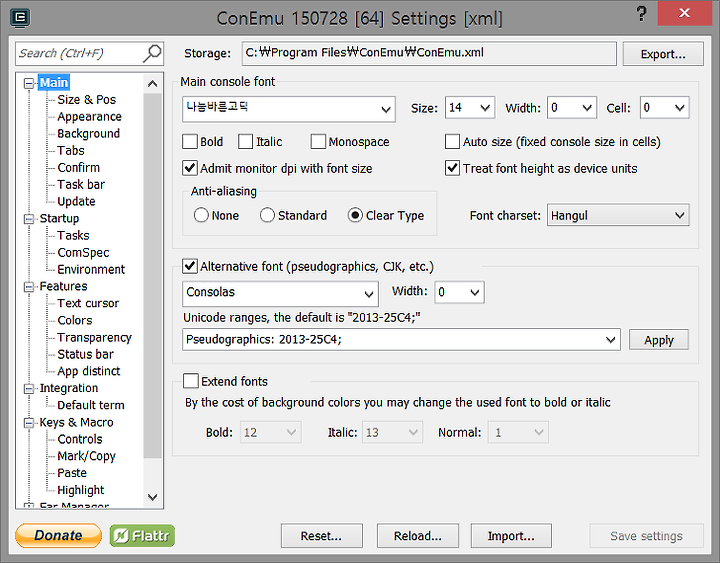Open the Transparency settings page
This screenshot has width=720, height=563.
click(x=95, y=338)
